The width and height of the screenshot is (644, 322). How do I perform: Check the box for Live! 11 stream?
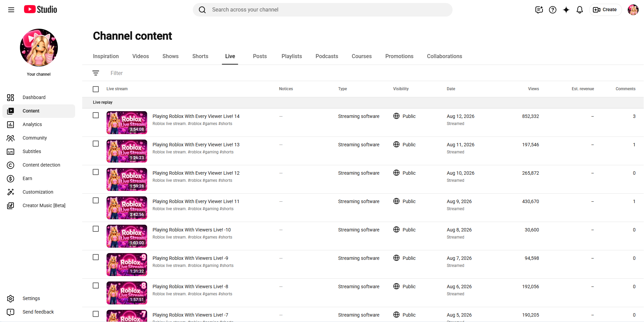tap(96, 200)
